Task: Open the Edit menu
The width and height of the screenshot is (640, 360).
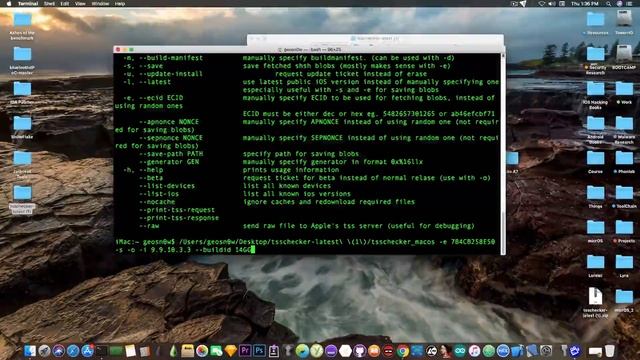Action: (x=64, y=4)
